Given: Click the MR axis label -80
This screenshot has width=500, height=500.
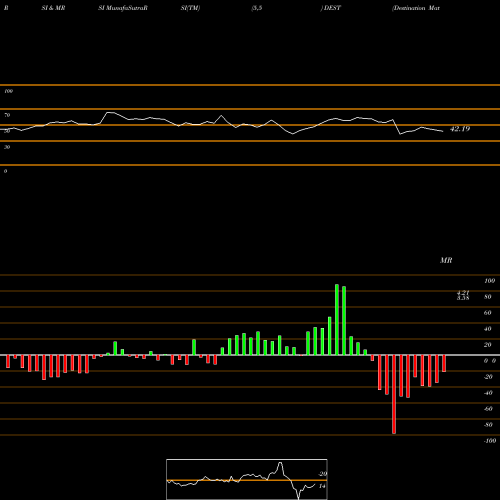Looking at the screenshot, I should tap(488, 425).
